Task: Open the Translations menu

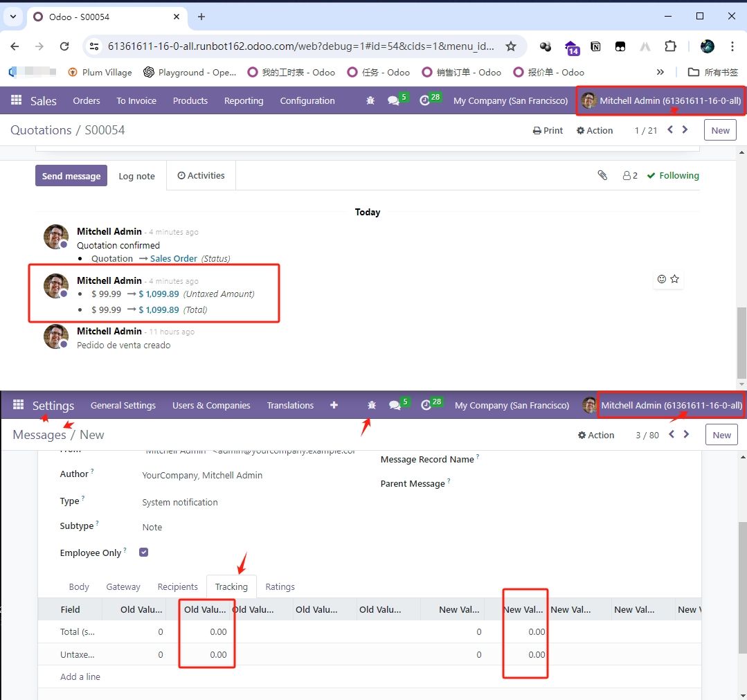Action: (290, 405)
